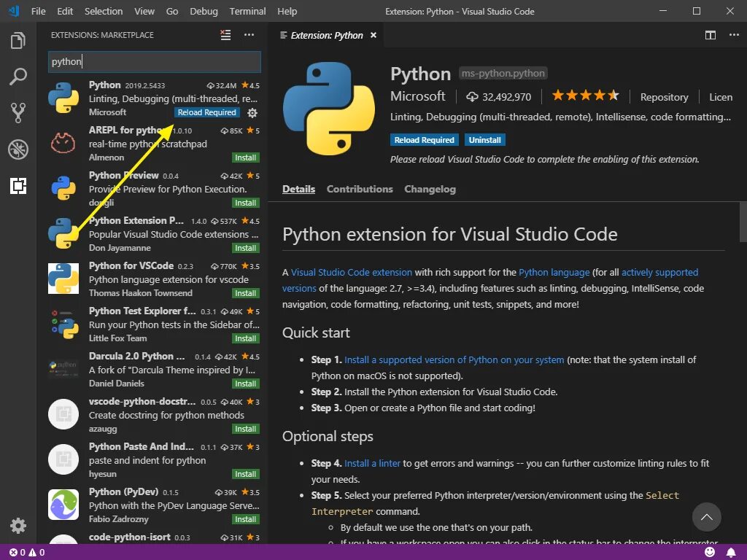This screenshot has width=747, height=560.
Task: Click the scroll-to-top arrow button
Action: point(706,517)
